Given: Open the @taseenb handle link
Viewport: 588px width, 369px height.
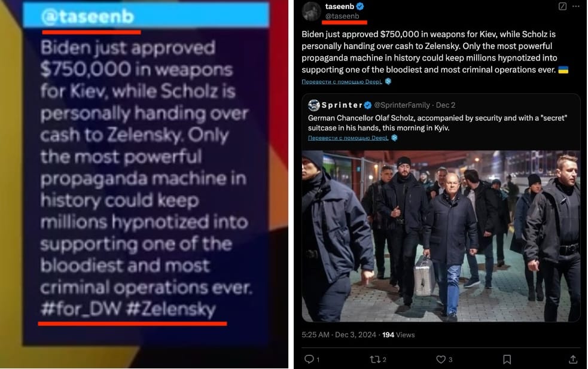Looking at the screenshot, I should [x=342, y=16].
